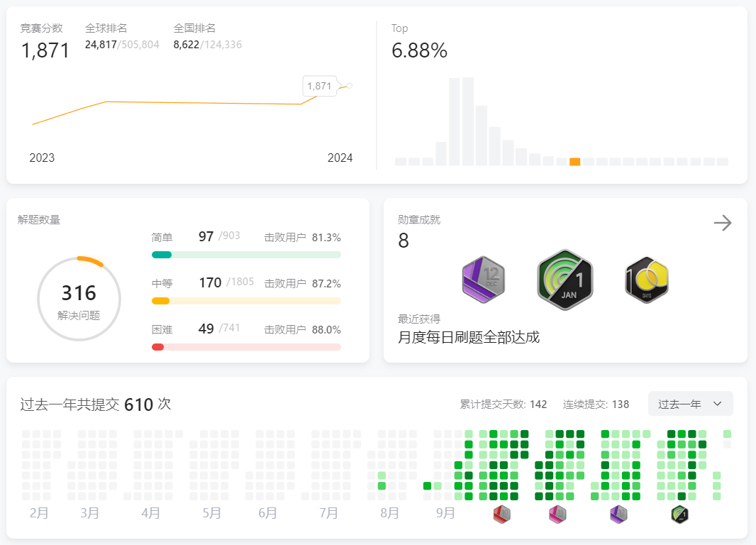Viewport: 756px width, 545px height.
Task: Open the 过去一年 time range dropdown
Action: pyautogui.click(x=690, y=404)
